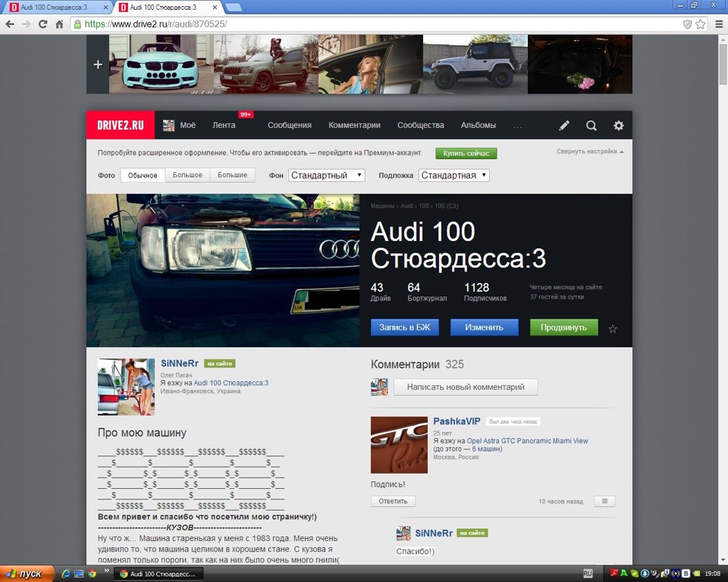Open Audi 100 Chrome taskbar button
The height and width of the screenshot is (582, 728).
click(x=158, y=574)
